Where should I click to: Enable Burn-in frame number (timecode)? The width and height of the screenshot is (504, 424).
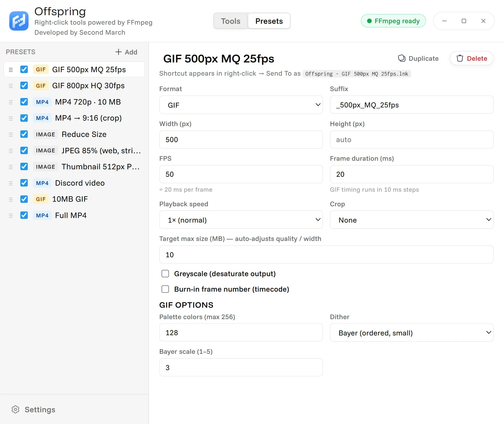(165, 289)
